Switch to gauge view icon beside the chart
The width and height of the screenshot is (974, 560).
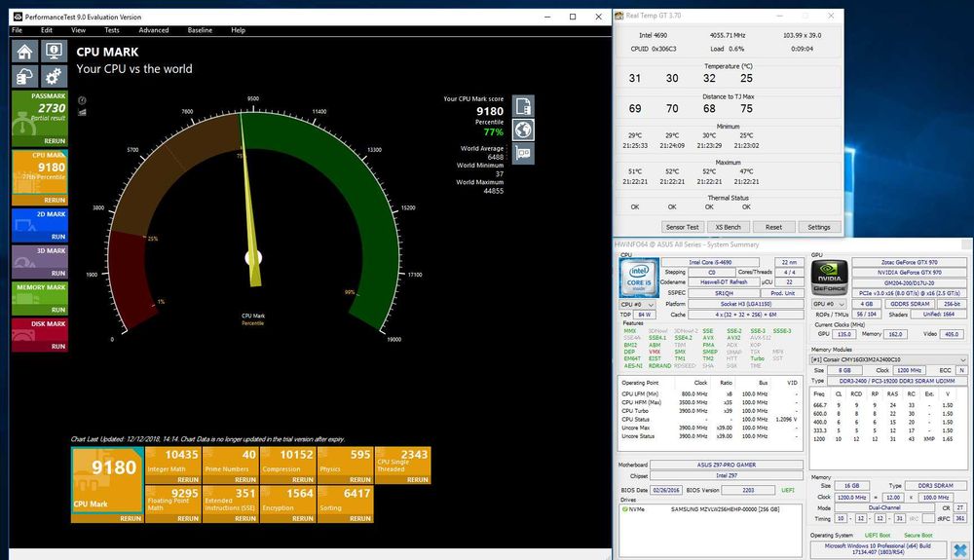(x=82, y=100)
